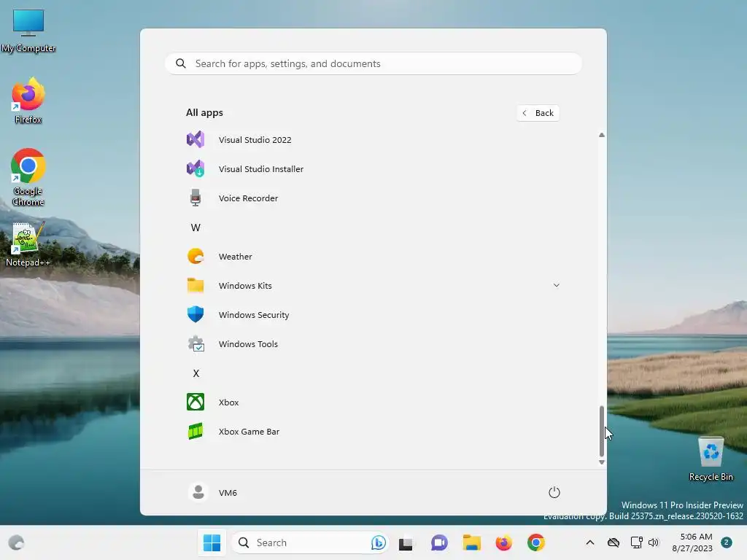Select the My Computer desktop icon
The image size is (747, 560).
coord(28,31)
